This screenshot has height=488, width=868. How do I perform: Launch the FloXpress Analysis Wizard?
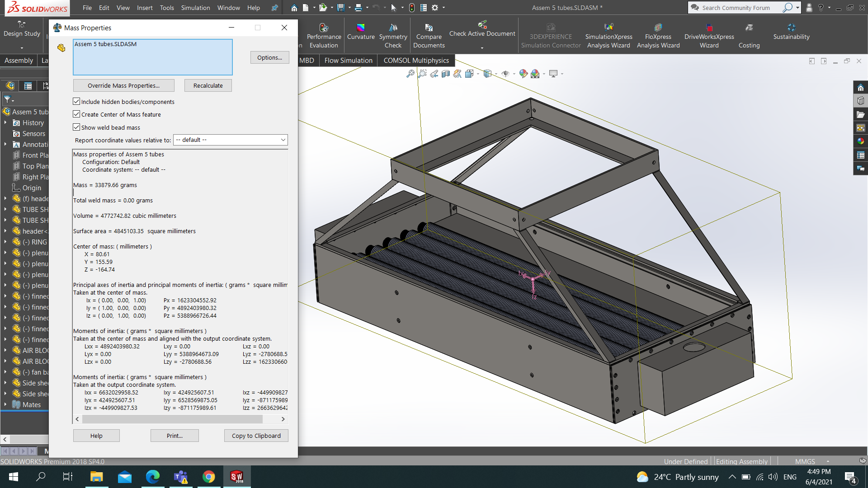658,36
